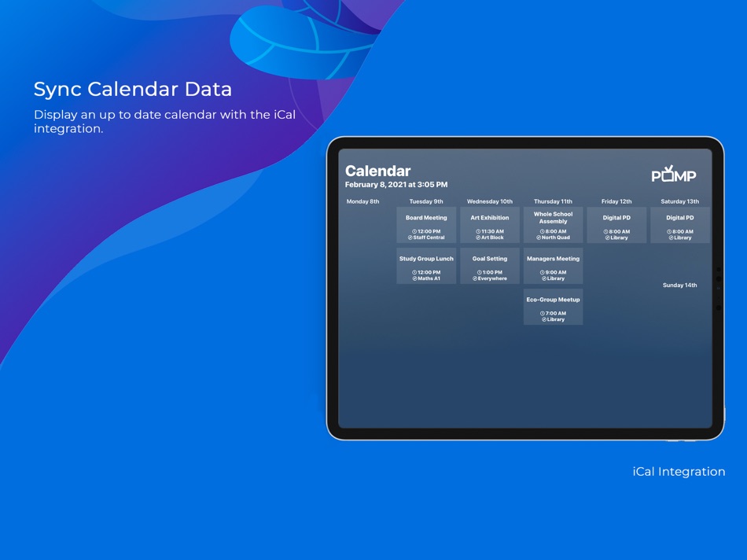Viewport: 747px width, 560px height.
Task: Click the location icon beside North Quad
Action: 539,238
